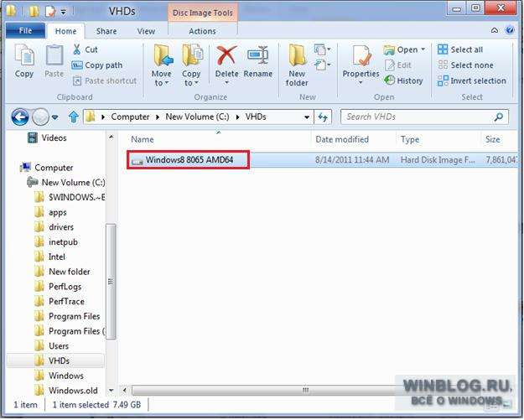
Task: Click the search magnifier icon
Action: (x=499, y=117)
